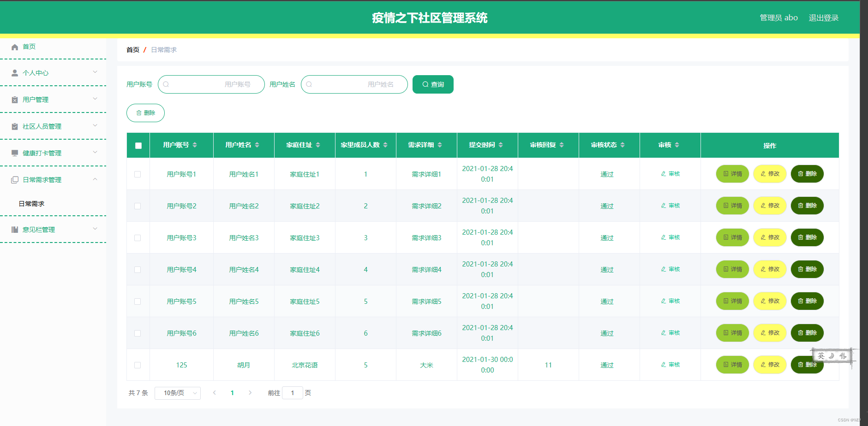This screenshot has height=426, width=868.
Task: Click the home icon beside 首页 in sidebar
Action: click(x=15, y=47)
